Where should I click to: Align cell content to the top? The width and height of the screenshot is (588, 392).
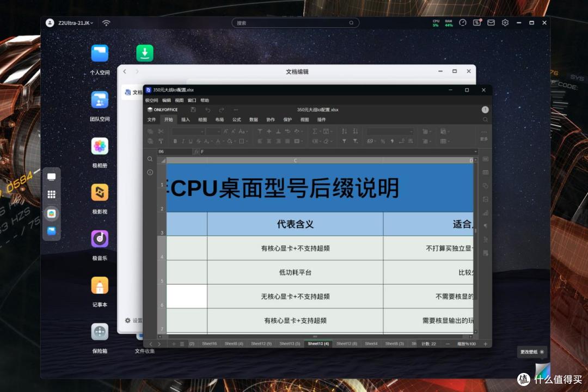260,131
